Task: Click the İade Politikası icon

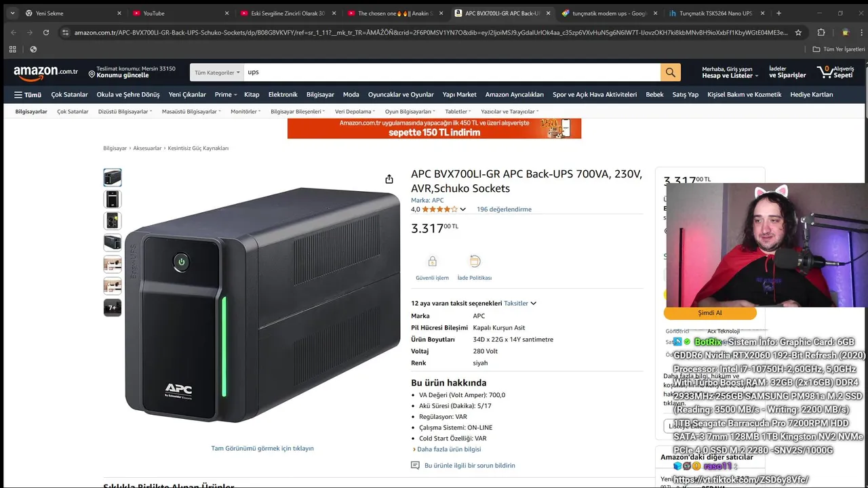Action: pyautogui.click(x=475, y=262)
